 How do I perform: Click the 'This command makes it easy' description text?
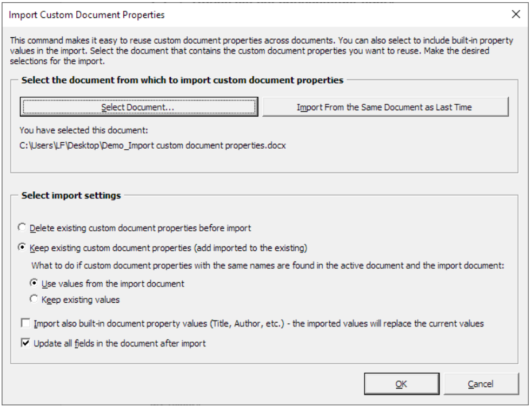[261, 51]
